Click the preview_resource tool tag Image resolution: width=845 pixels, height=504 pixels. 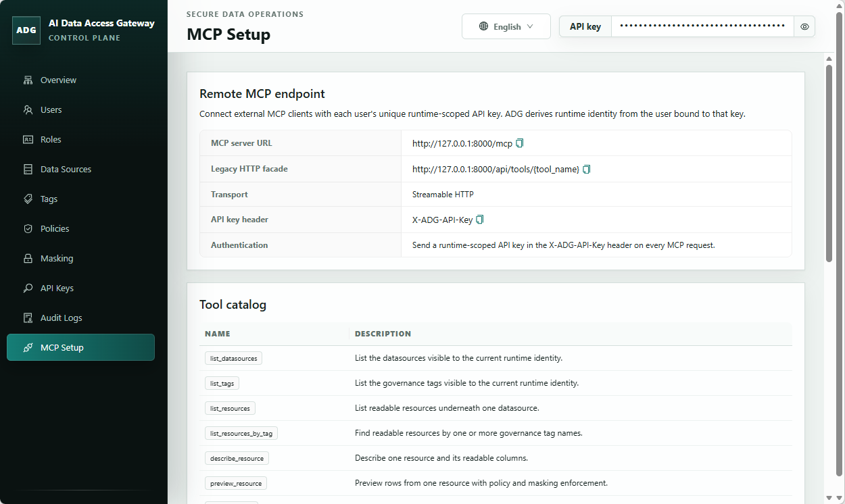[x=236, y=483]
